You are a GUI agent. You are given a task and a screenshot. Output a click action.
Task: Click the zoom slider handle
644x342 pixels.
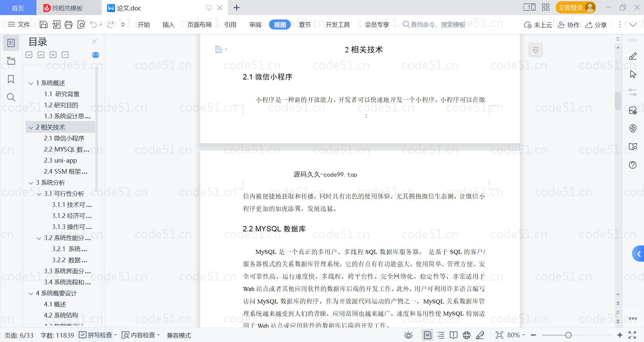click(x=568, y=335)
